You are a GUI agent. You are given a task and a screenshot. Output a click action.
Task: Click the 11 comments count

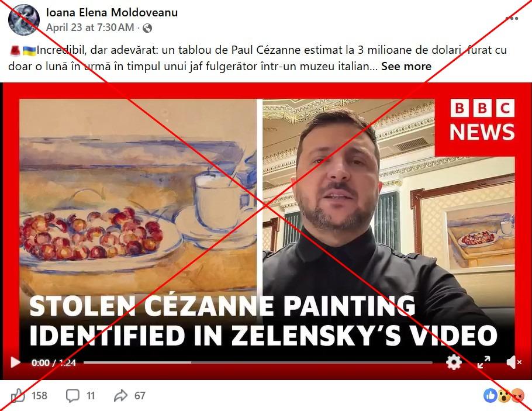(x=91, y=396)
